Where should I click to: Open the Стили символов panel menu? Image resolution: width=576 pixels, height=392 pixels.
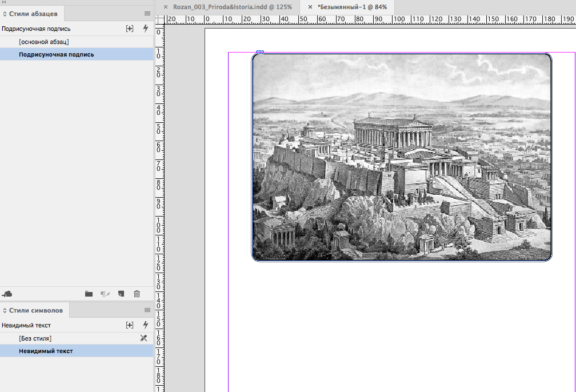click(147, 310)
